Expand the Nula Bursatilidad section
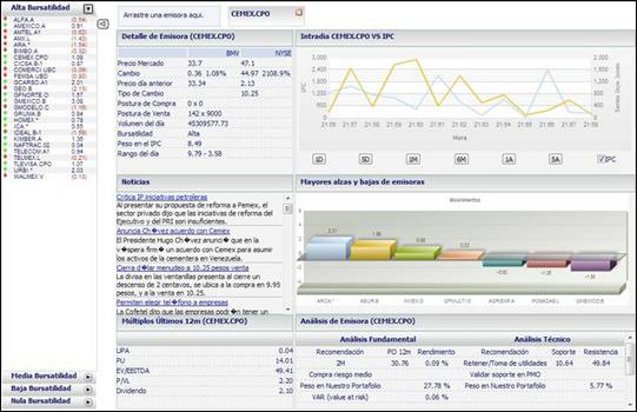The width and height of the screenshot is (637, 412). pos(88,402)
